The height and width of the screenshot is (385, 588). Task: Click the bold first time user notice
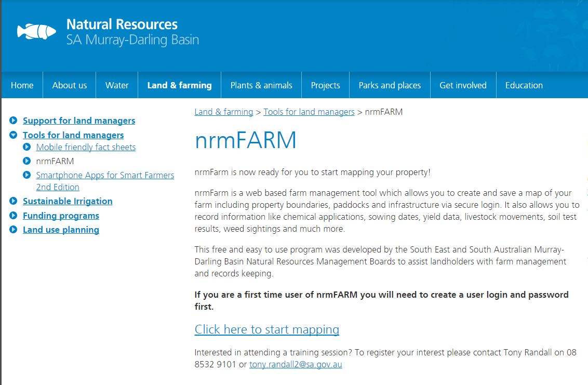(x=381, y=300)
